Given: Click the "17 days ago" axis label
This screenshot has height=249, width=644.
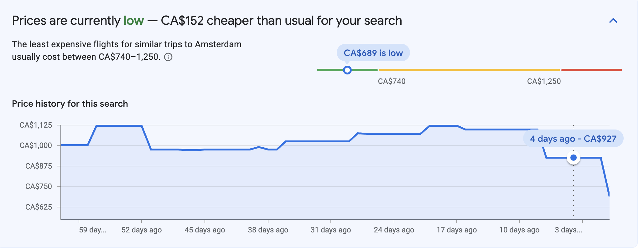Looking at the screenshot, I should (457, 230).
